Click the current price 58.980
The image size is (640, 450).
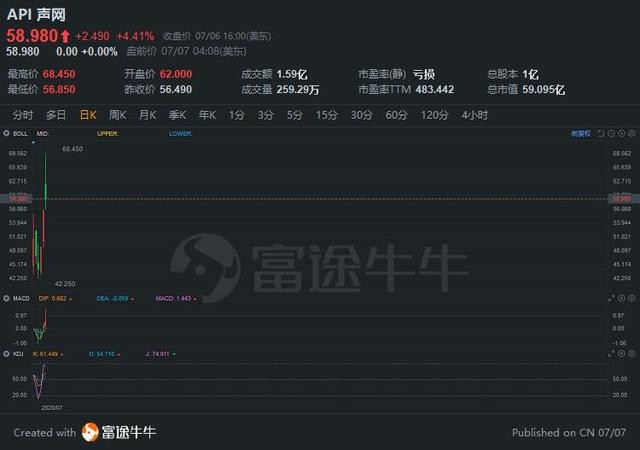coord(32,36)
